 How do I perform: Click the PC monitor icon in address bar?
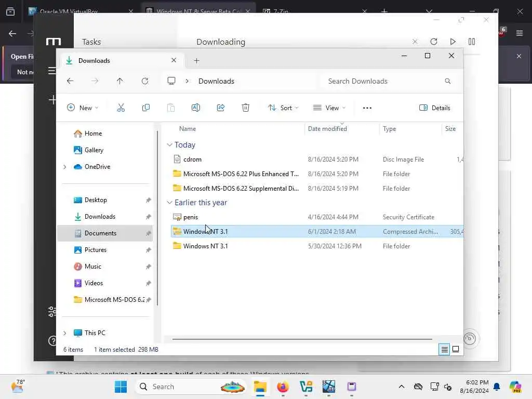point(171,81)
